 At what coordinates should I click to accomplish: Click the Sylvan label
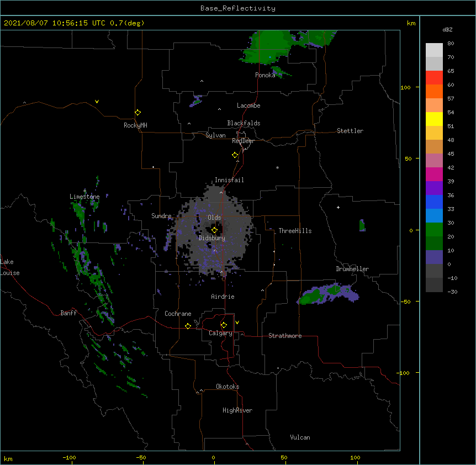pos(215,135)
